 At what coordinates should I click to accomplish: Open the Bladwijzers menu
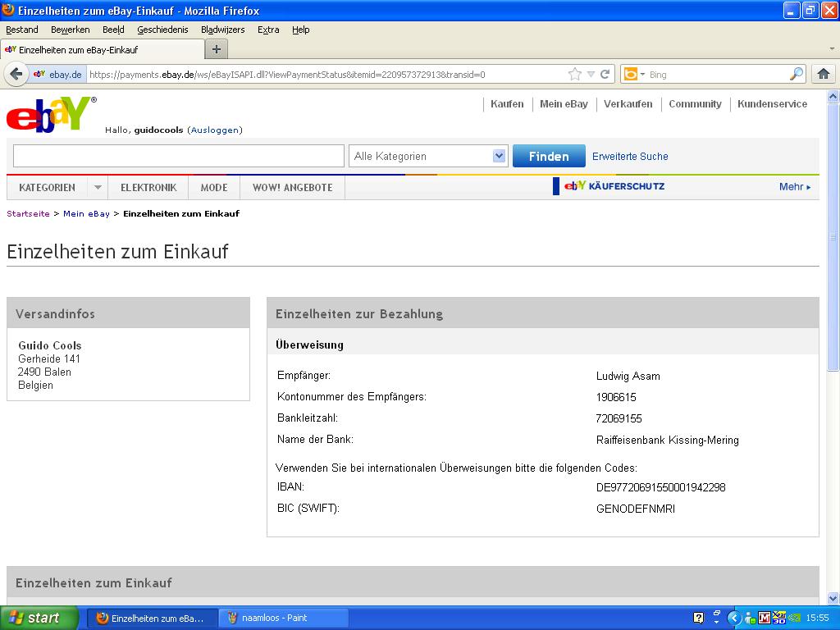(222, 30)
